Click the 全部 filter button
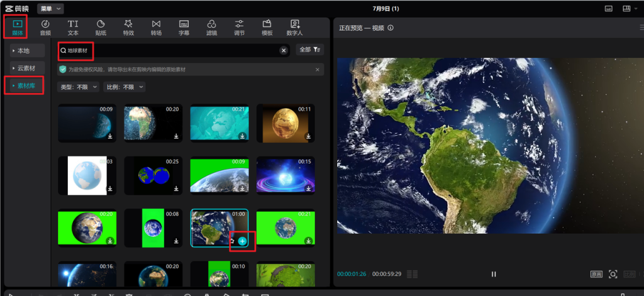This screenshot has height=296, width=644. click(x=309, y=50)
